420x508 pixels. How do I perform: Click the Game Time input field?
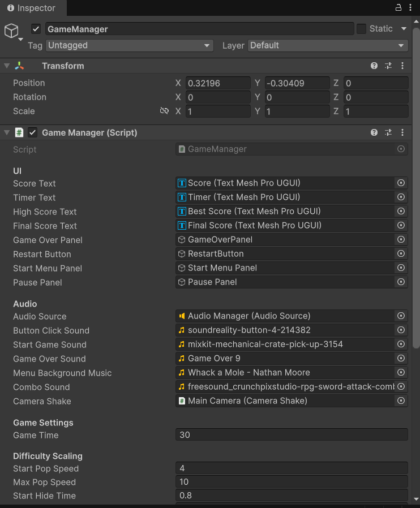[292, 435]
